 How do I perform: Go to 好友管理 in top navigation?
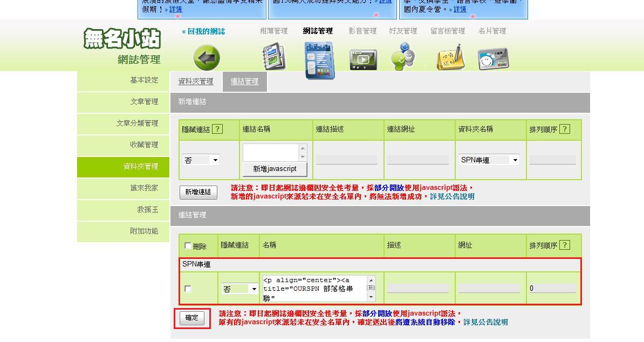(403, 31)
